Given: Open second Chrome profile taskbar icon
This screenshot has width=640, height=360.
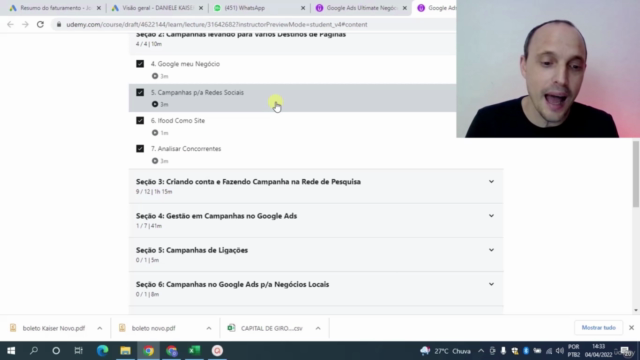Looking at the screenshot, I should (x=171, y=351).
